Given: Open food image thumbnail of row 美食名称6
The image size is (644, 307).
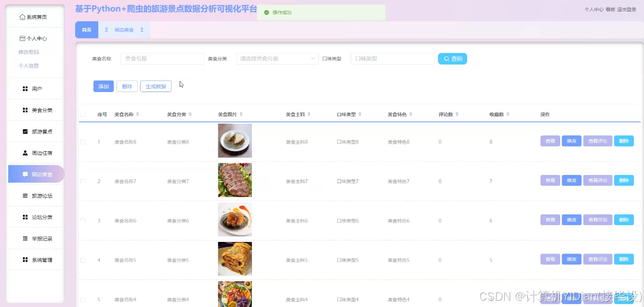Looking at the screenshot, I should 235,219.
